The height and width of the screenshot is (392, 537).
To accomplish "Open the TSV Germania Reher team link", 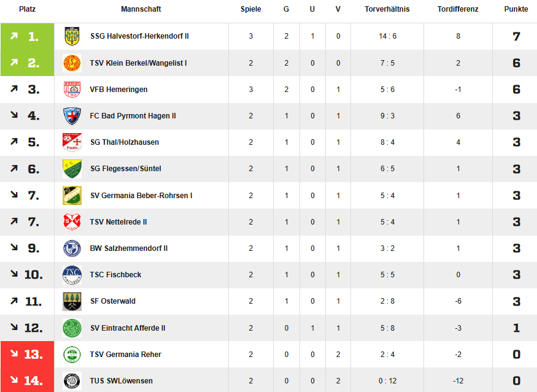I will pyautogui.click(x=125, y=355).
